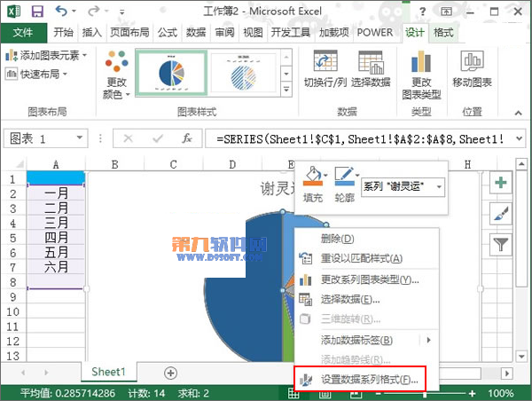Click the zoom in plus icon
The height and width of the screenshot is (401, 532).
click(472, 393)
